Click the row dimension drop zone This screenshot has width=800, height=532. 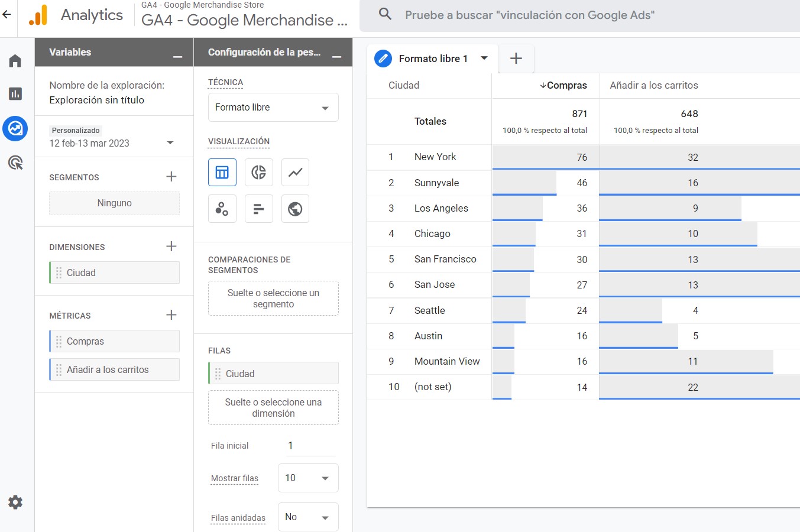(x=273, y=408)
